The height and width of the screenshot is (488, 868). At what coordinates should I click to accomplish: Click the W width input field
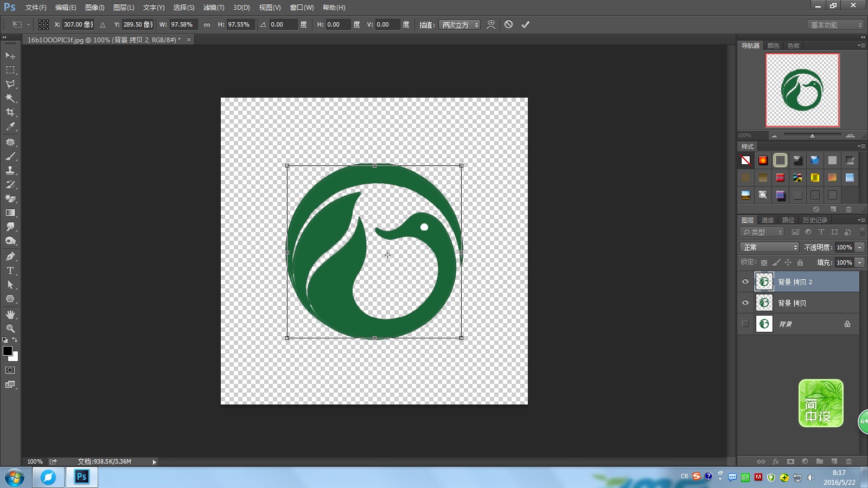point(183,24)
